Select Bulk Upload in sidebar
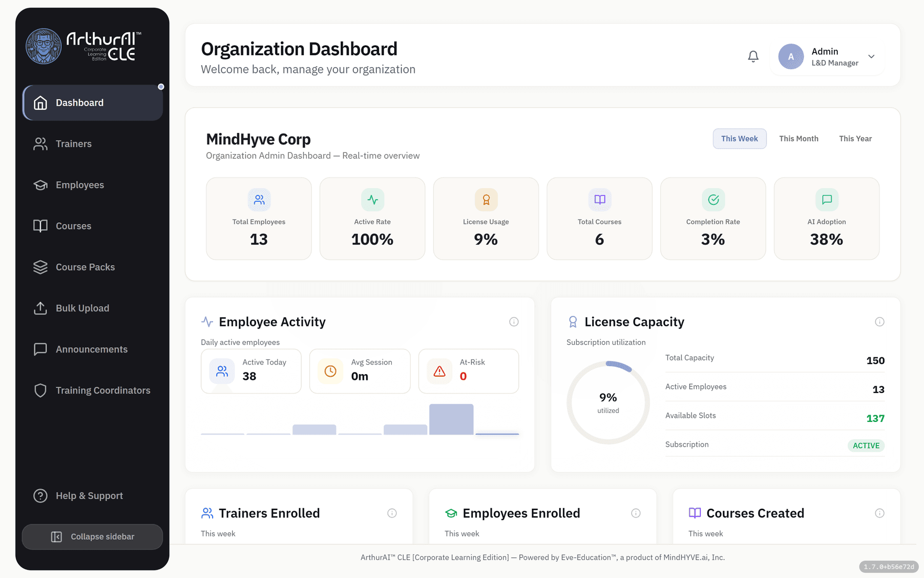Viewport: 924px width, 578px height. click(x=92, y=308)
